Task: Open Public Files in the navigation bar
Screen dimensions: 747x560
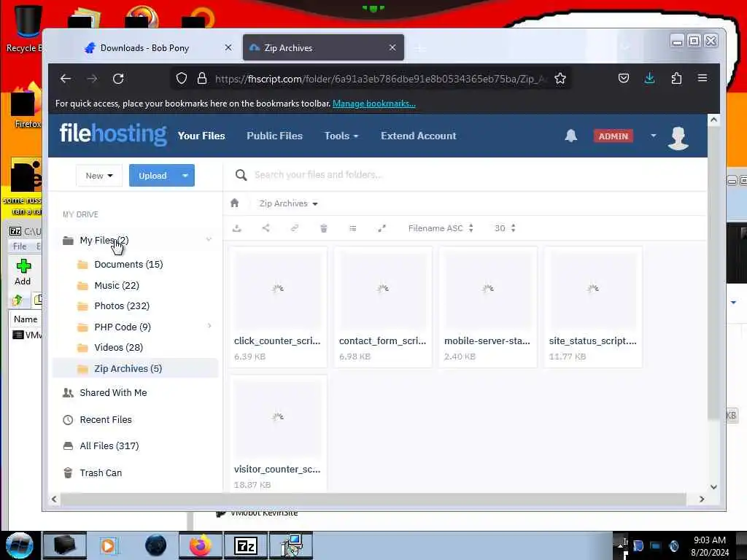Action: coord(274,136)
